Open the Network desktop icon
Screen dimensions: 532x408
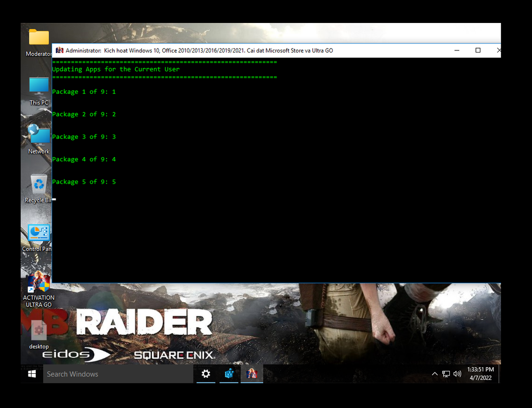pyautogui.click(x=39, y=139)
